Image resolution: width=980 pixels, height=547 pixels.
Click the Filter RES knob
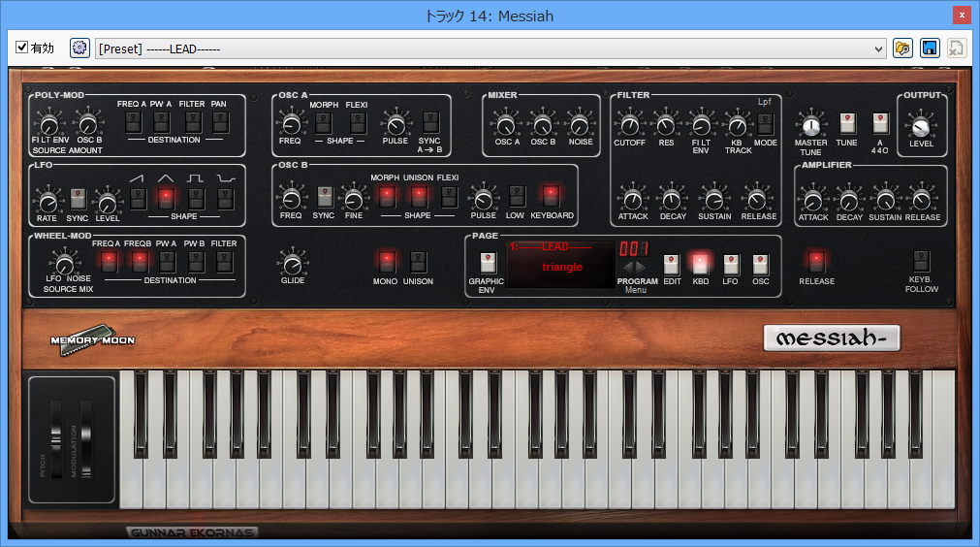pyautogui.click(x=666, y=124)
